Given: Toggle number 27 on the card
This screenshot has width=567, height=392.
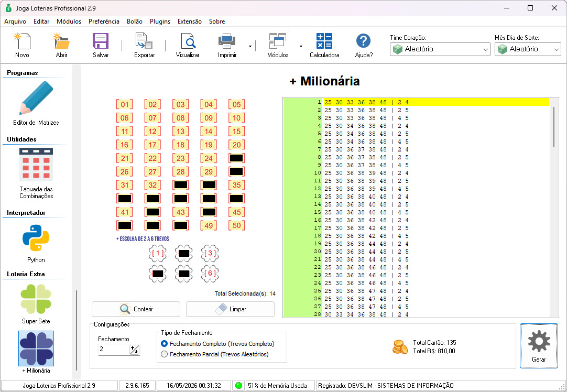Looking at the screenshot, I should [152, 172].
